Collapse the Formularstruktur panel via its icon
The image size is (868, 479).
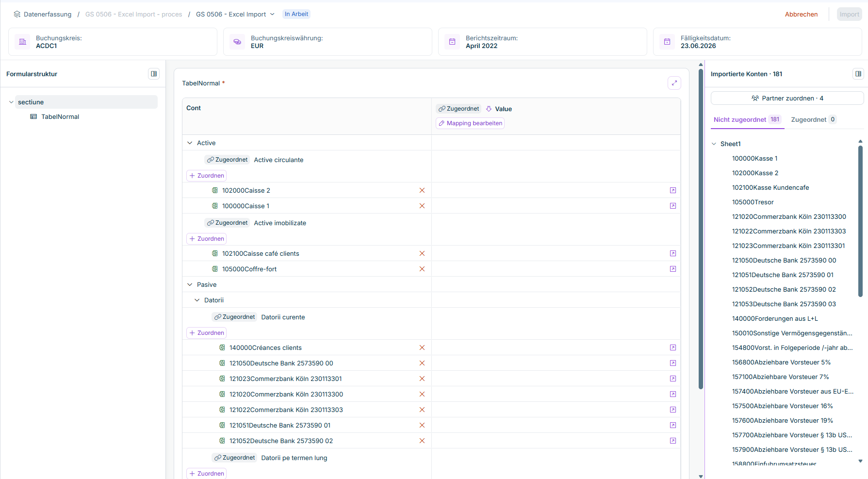(x=154, y=74)
